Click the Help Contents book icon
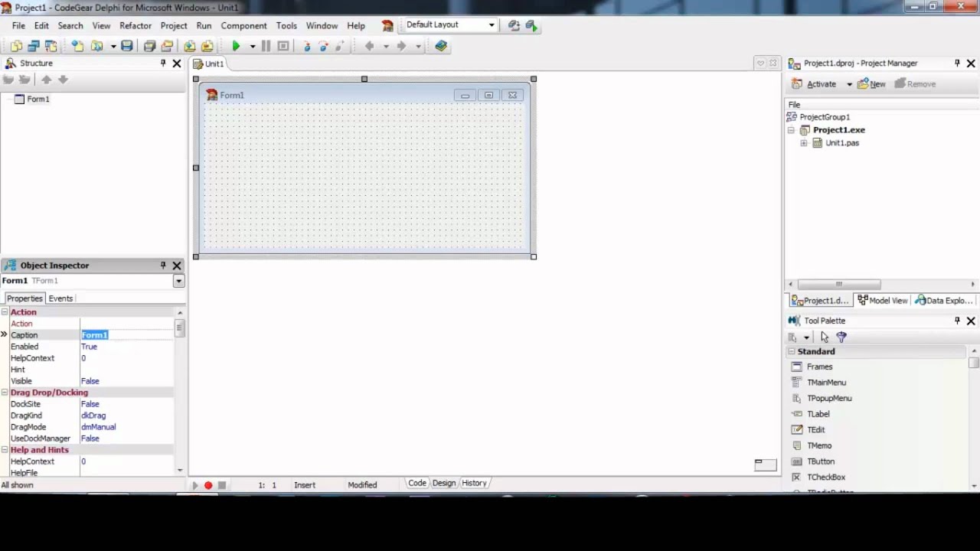This screenshot has height=551, width=980. 441,46
